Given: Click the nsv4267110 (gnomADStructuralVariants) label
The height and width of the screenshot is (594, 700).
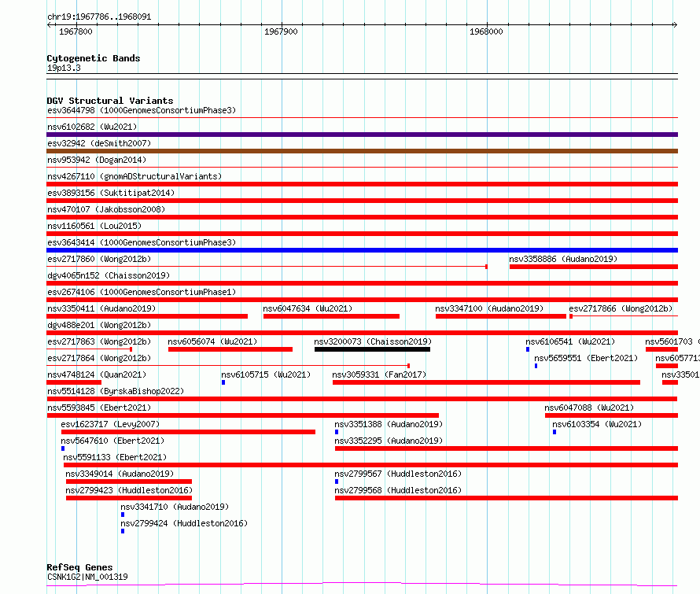Looking at the screenshot, I should point(134,176).
